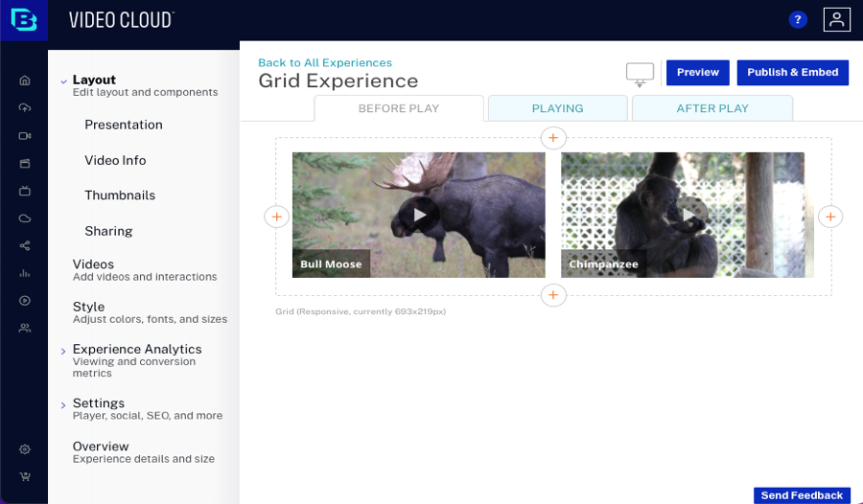Click the blue help question mark icon

[x=797, y=20]
